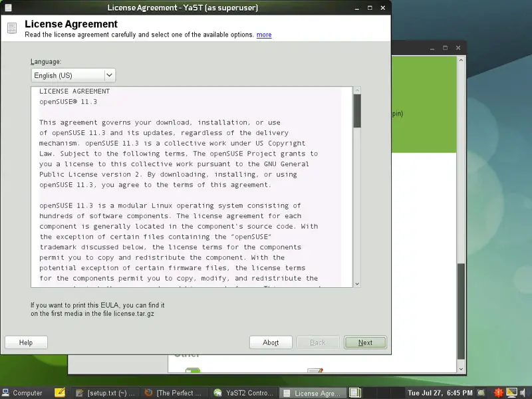532x399 pixels.
Task: Click background Control Center window scrollbar thumb
Action: [x=461, y=311]
